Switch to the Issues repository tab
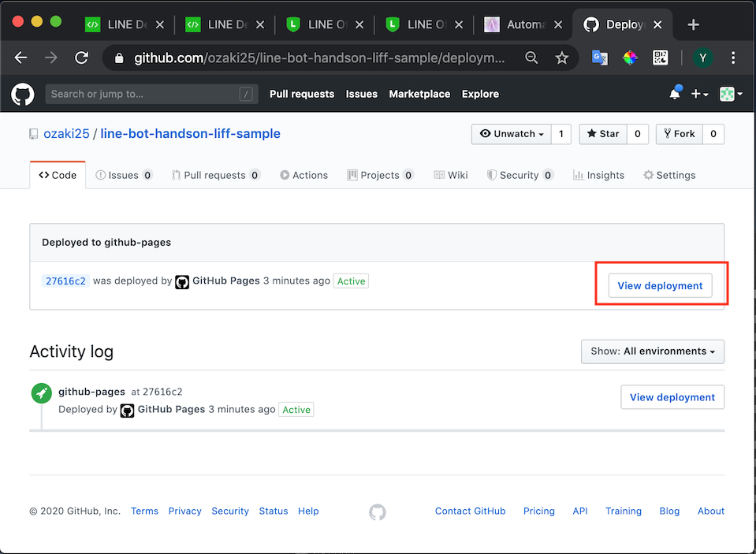 pyautogui.click(x=124, y=175)
